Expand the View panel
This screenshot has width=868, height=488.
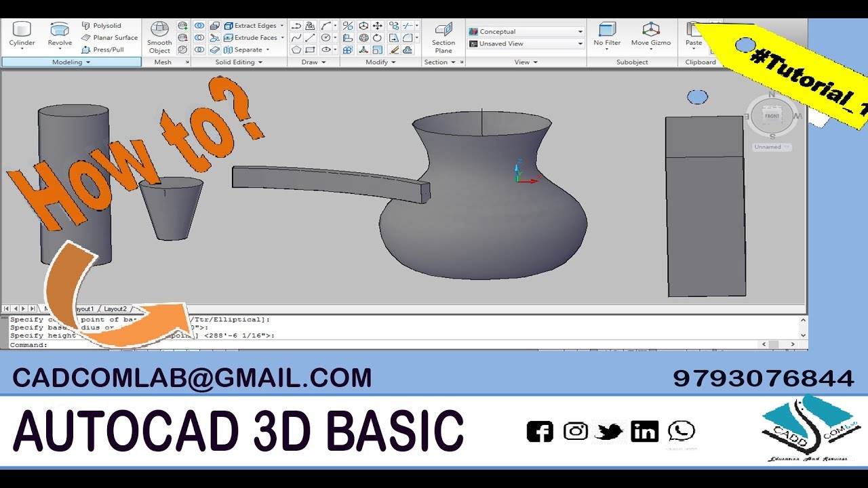tap(526, 62)
